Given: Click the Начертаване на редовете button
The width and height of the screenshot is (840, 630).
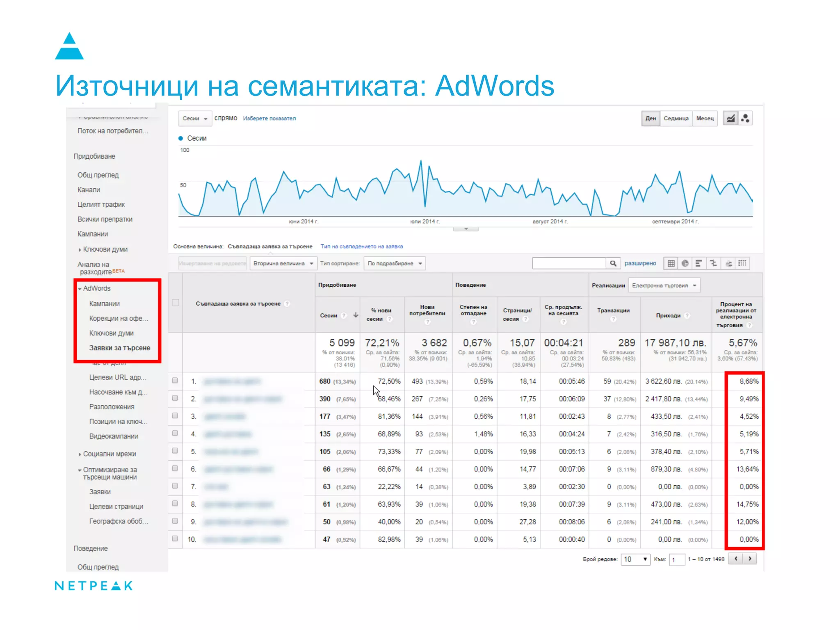Looking at the screenshot, I should click(212, 263).
